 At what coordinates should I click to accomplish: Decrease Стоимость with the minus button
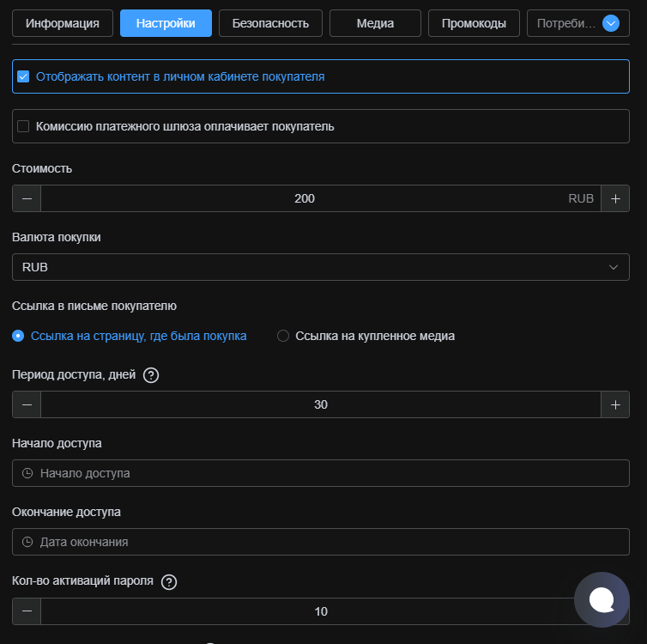coord(27,198)
